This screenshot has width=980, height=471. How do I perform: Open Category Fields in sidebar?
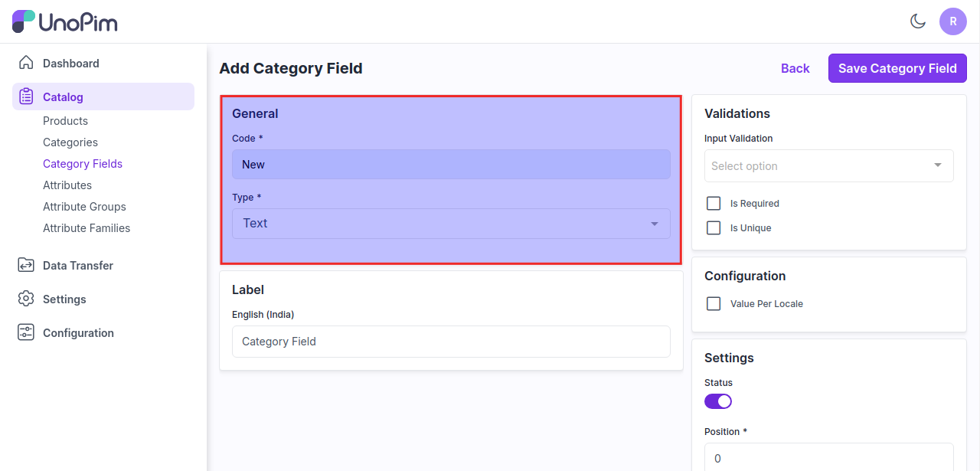tap(83, 164)
